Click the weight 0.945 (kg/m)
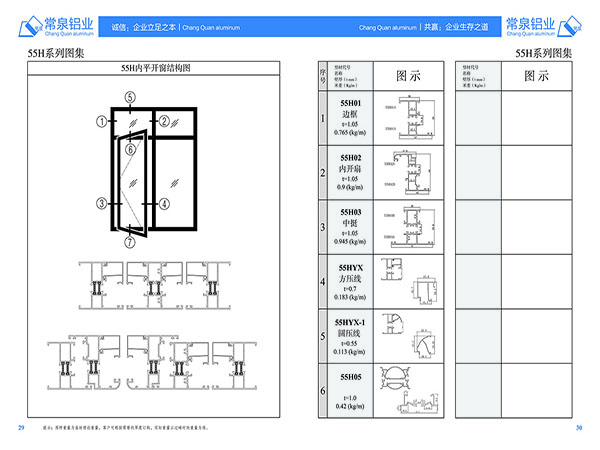Screen dimensions: 600x450 click(350, 241)
